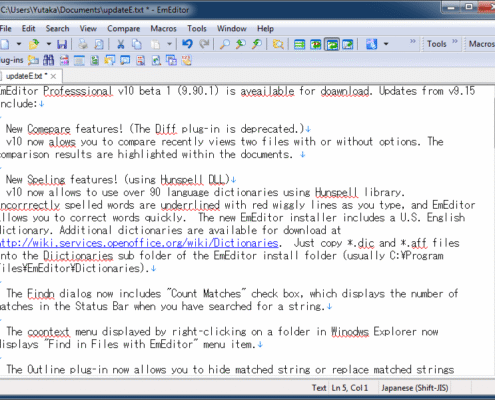Toggle the wrap-by-page button right of highlighted one
The width and height of the screenshot is (495, 400).
[348, 44]
